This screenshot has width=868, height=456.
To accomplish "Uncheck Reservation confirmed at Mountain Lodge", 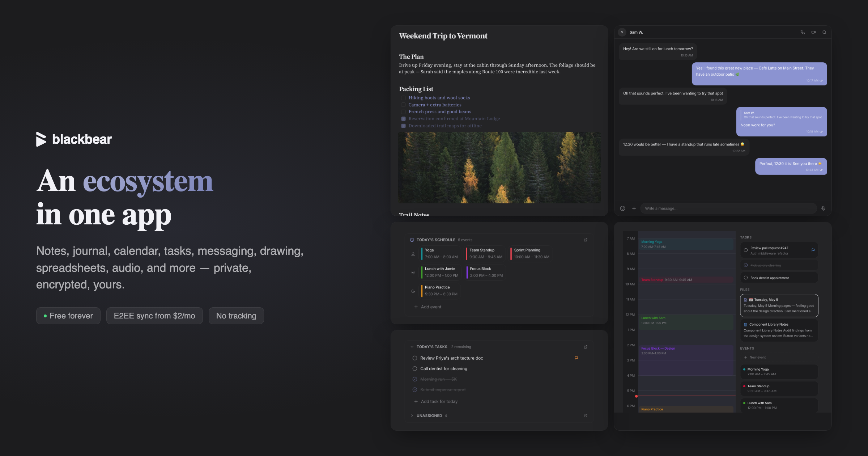I will pos(403,119).
